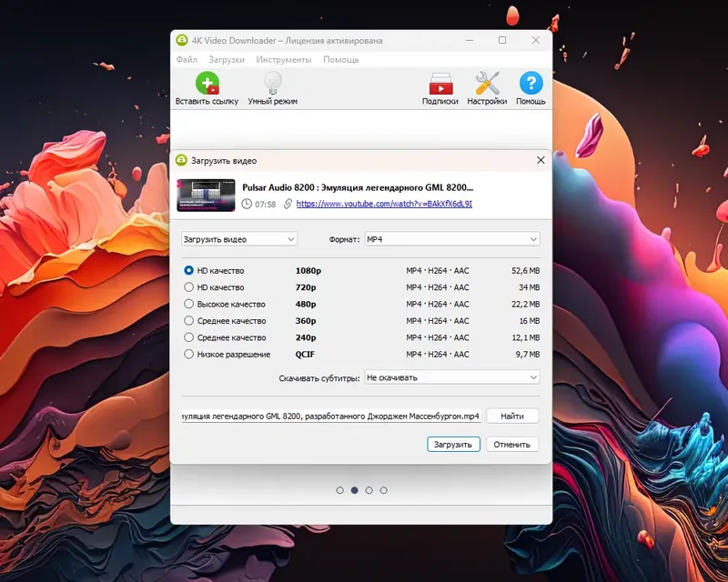
Task: Go to fourth page indicator dot
Action: click(383, 490)
